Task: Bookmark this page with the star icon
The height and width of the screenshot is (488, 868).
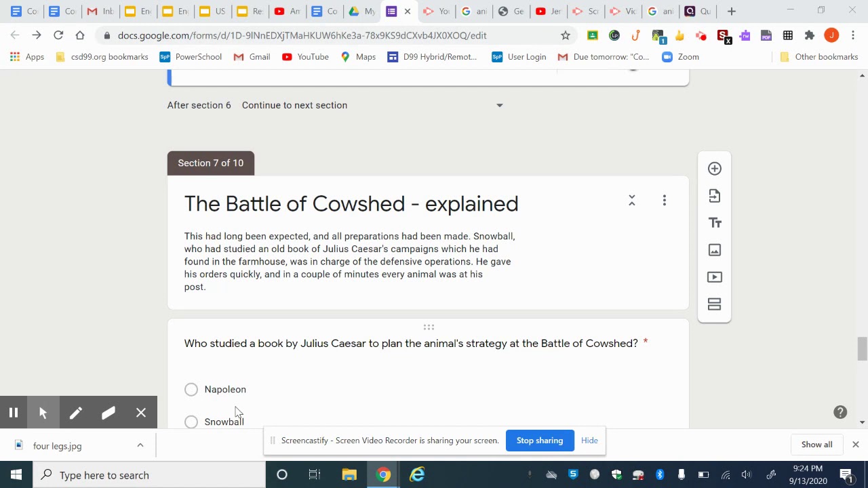Action: pyautogui.click(x=566, y=35)
